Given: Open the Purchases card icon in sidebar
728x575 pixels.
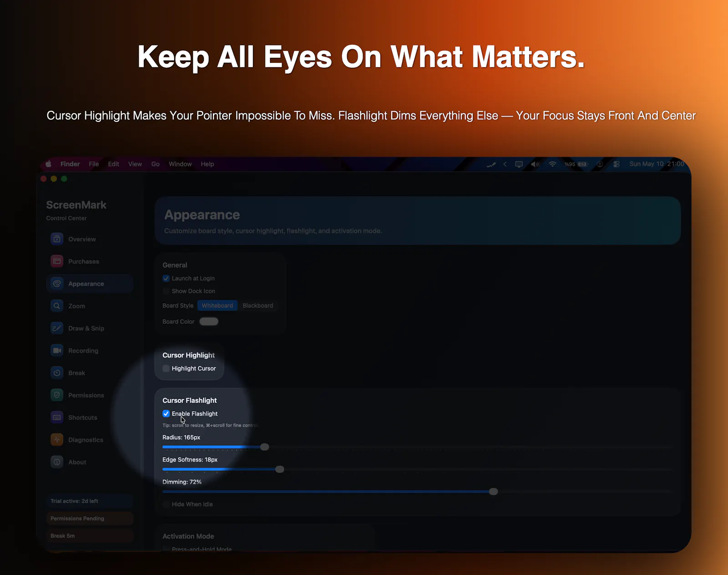Looking at the screenshot, I should [x=57, y=261].
